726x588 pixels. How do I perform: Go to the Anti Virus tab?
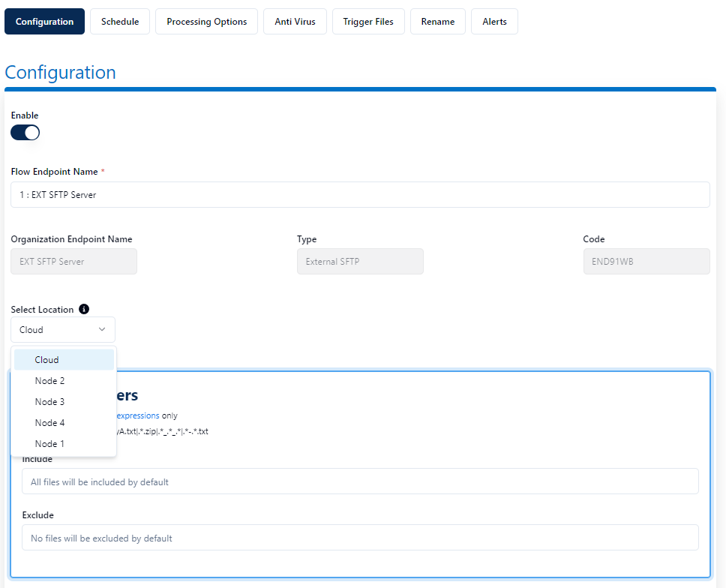(x=295, y=22)
